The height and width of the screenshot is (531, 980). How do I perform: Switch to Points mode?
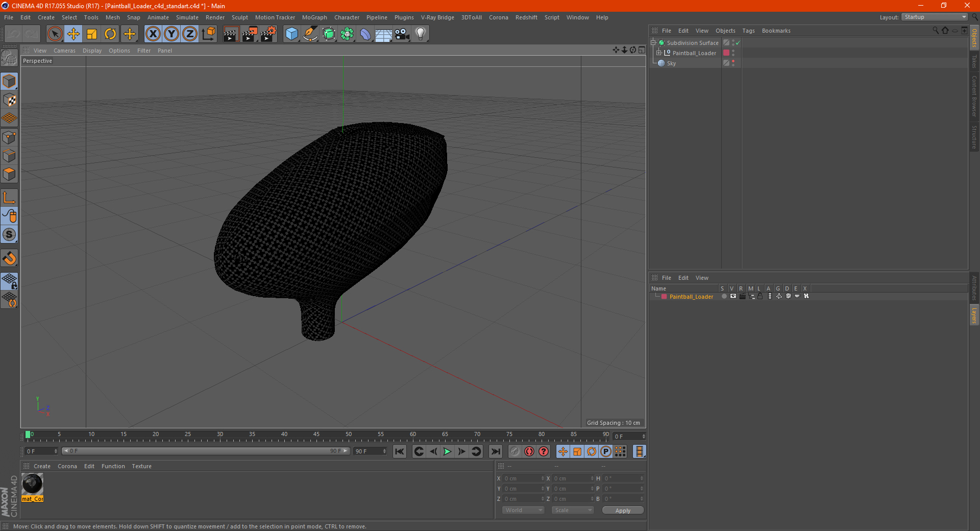coord(9,137)
